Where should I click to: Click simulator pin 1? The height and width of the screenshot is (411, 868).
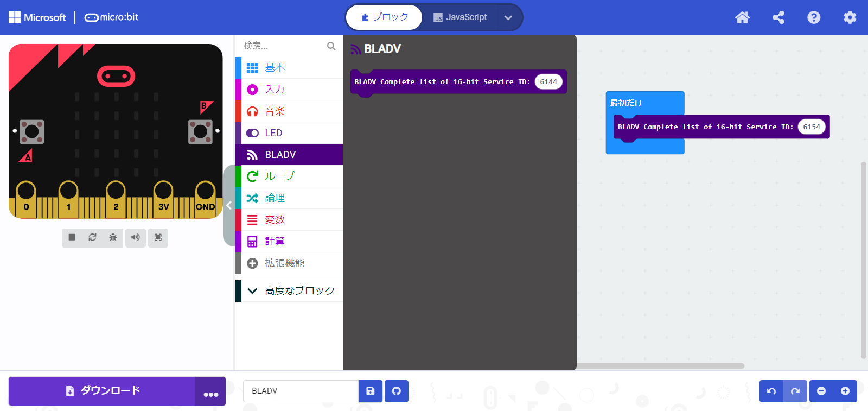(68, 199)
